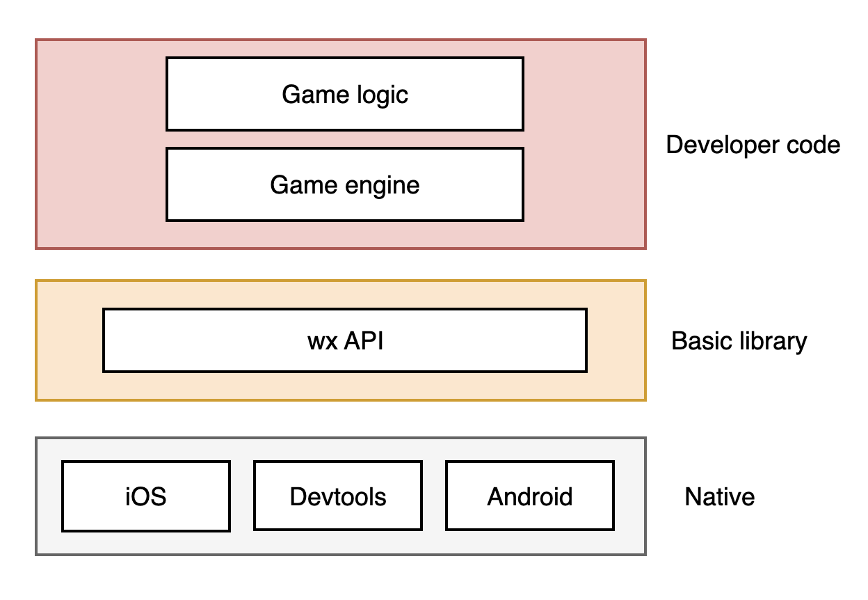
Task: Select pink area below the Game engine box
Action: 344,235
